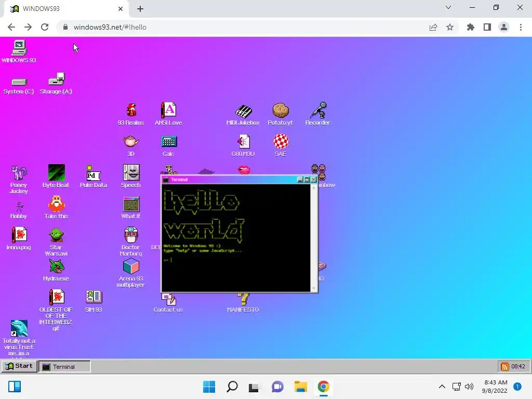Open Windows 11 Start button

tap(209, 387)
